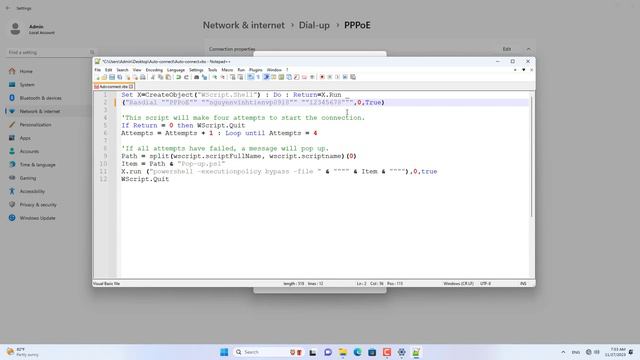
Task: Click the Redo arrow icon
Action: [187, 77]
